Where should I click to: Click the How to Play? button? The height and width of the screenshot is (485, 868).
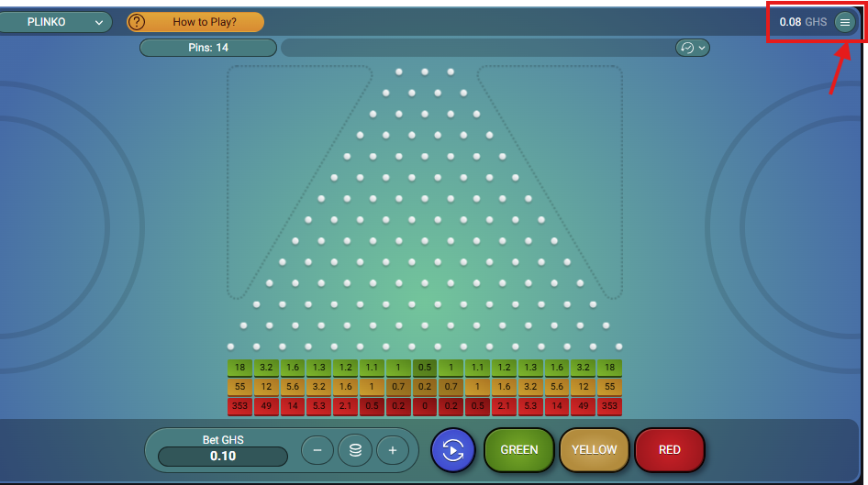(x=195, y=22)
